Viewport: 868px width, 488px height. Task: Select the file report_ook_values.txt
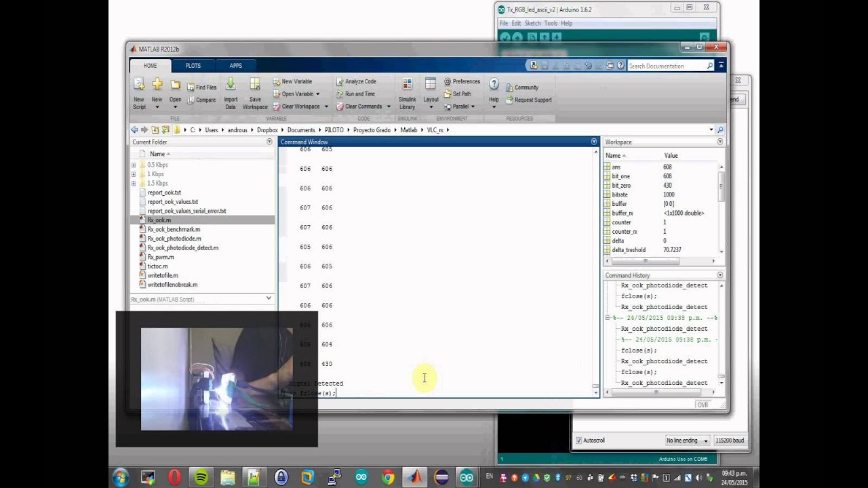click(x=173, y=201)
